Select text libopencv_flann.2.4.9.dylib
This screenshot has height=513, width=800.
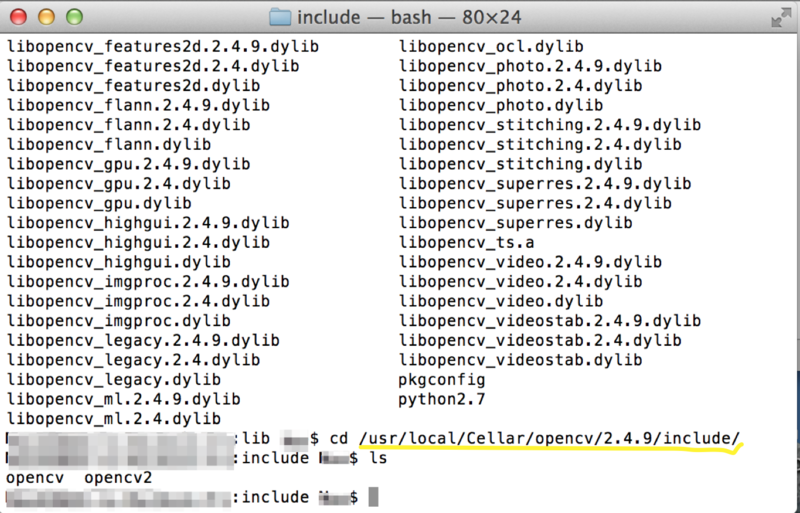(x=138, y=106)
